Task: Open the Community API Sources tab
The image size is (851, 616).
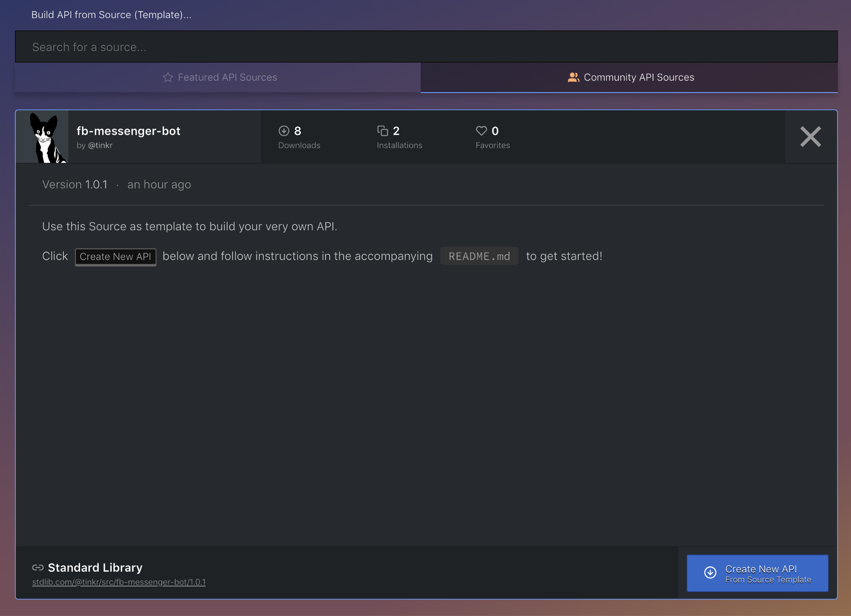Action: [x=629, y=78]
